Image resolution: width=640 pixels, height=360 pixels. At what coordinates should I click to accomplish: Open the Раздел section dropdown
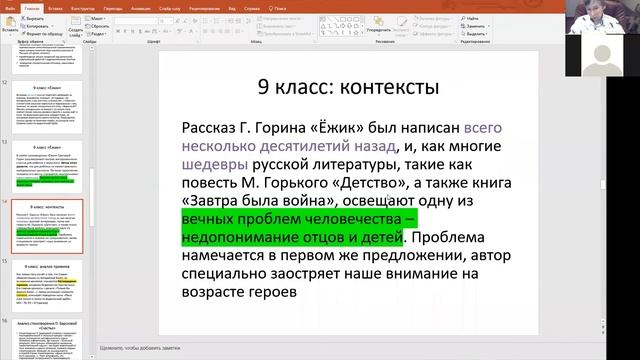pos(96,33)
